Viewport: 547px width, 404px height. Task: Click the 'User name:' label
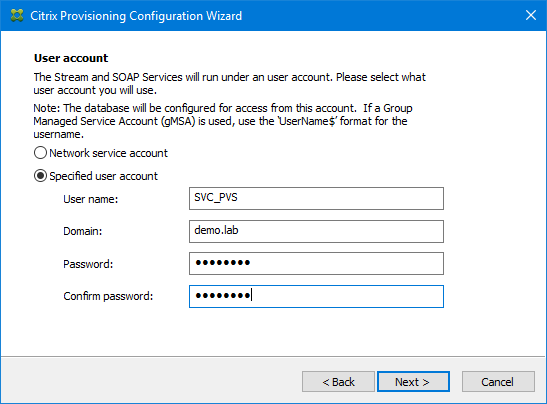[91, 199]
